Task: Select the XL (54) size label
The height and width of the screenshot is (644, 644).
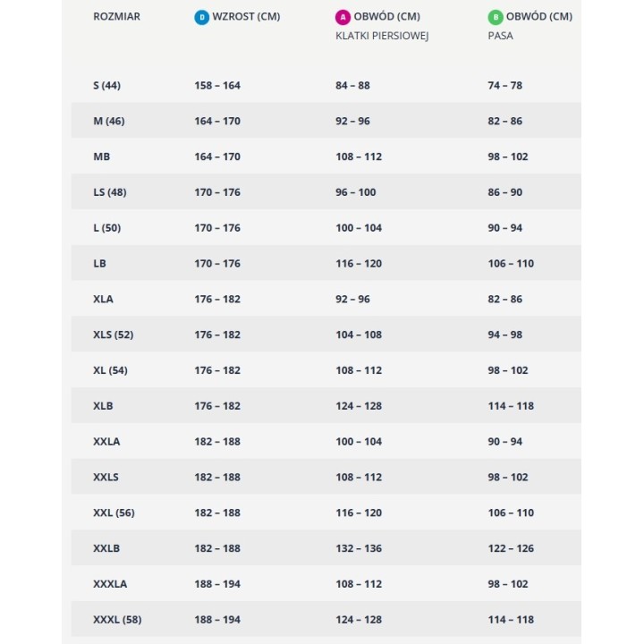Action: click(x=111, y=370)
